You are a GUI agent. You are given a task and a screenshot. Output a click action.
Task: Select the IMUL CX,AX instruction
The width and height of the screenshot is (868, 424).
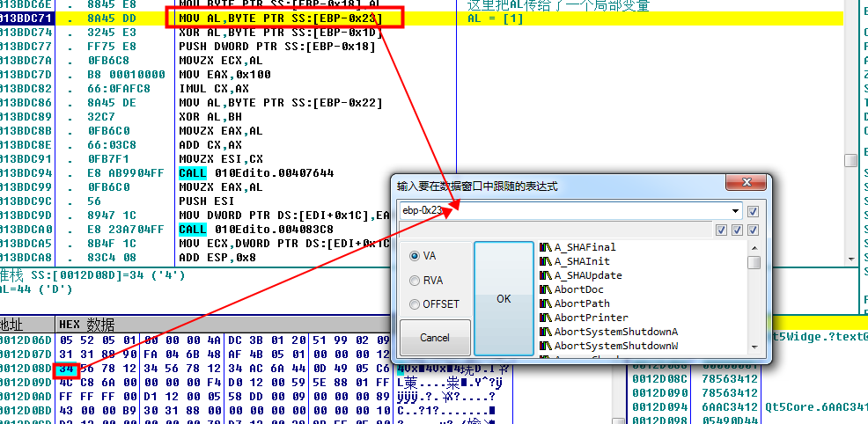214,89
